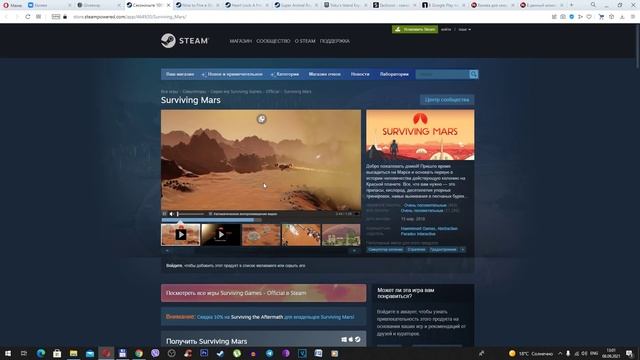
Task: Click the Steam logo in the header
Action: point(184,41)
